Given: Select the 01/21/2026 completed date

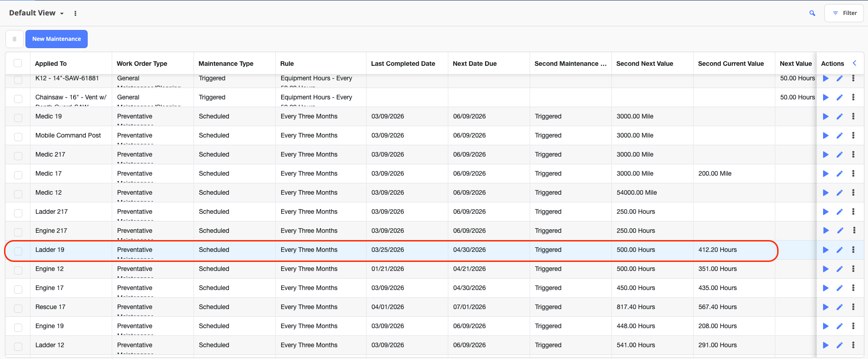Looking at the screenshot, I should tap(388, 269).
